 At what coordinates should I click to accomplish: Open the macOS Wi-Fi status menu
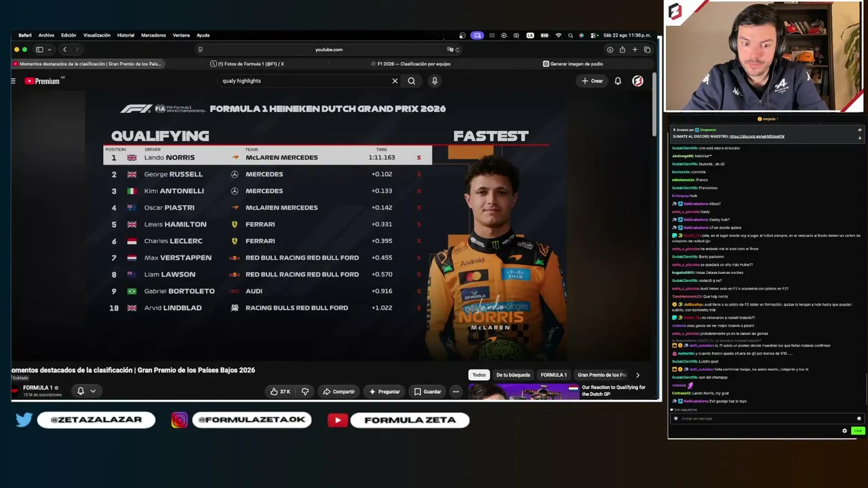click(558, 35)
